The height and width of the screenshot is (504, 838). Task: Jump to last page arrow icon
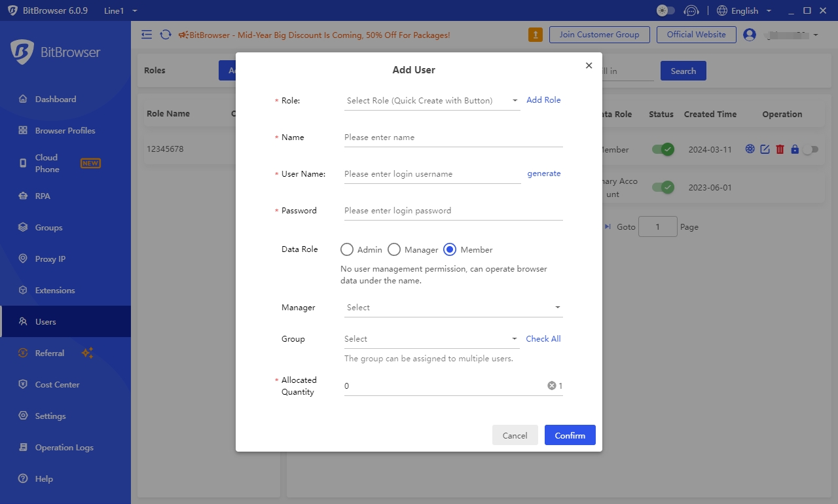[x=608, y=226]
